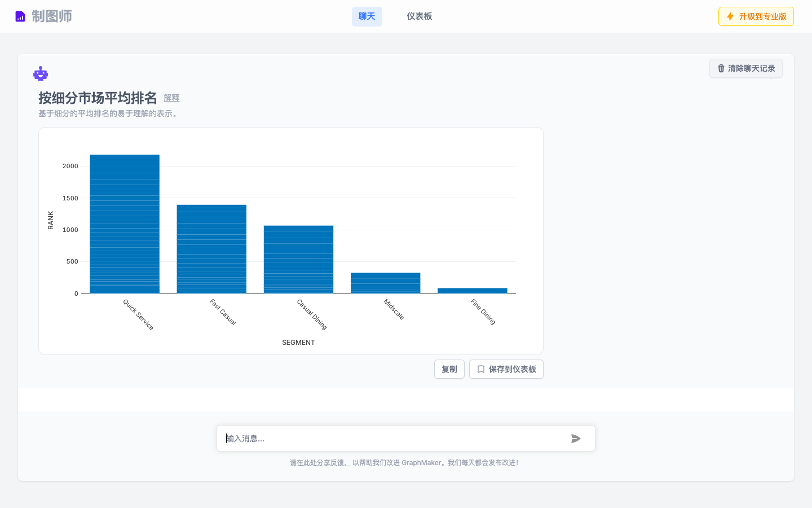Click the paper plane send icon
This screenshot has width=812, height=508.
[x=576, y=438]
